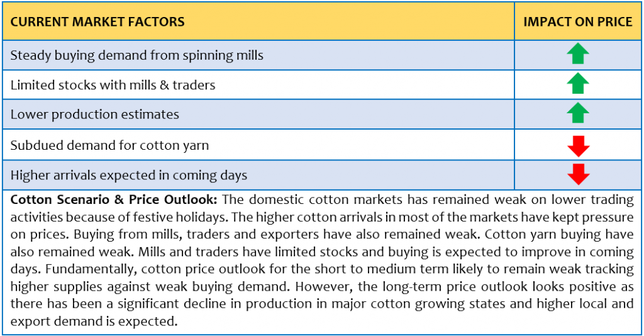Click the green arrow for lower production estimates
644x336 pixels.
[x=578, y=113]
